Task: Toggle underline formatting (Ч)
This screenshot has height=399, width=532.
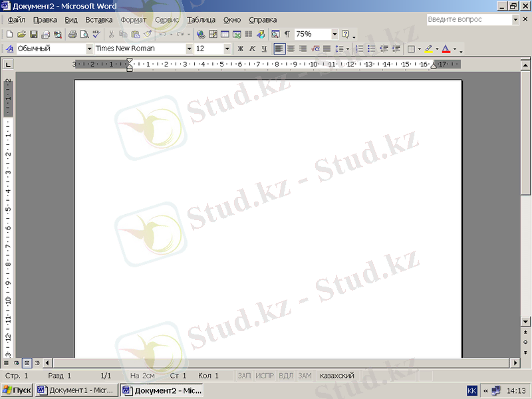Action: click(x=264, y=49)
